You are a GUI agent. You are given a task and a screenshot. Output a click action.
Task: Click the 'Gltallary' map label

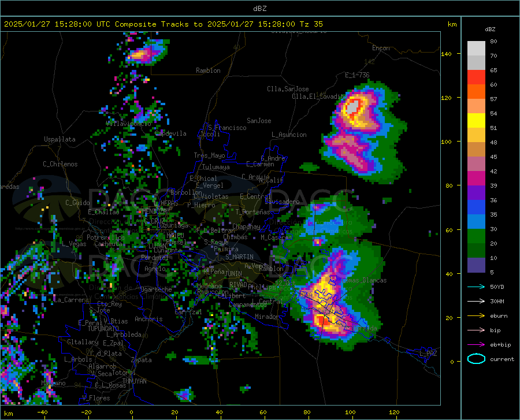coord(83,342)
